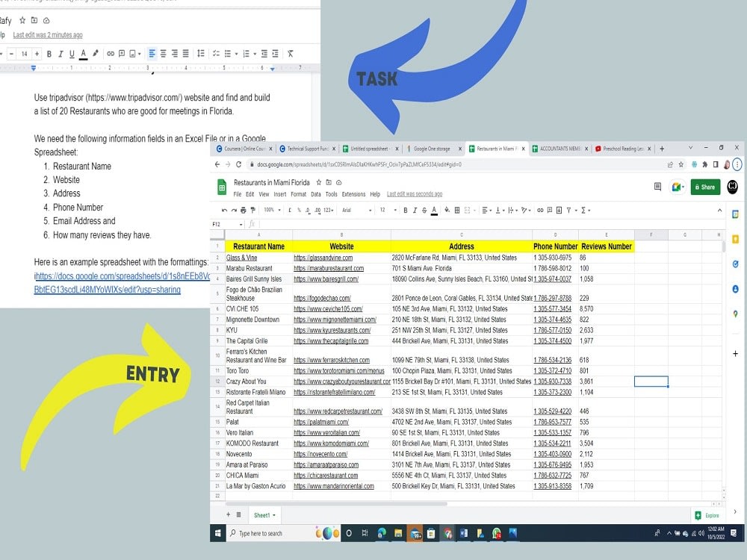Left-align text in the Docs toolbar
Viewport: 747px width, 560px height.
click(152, 53)
